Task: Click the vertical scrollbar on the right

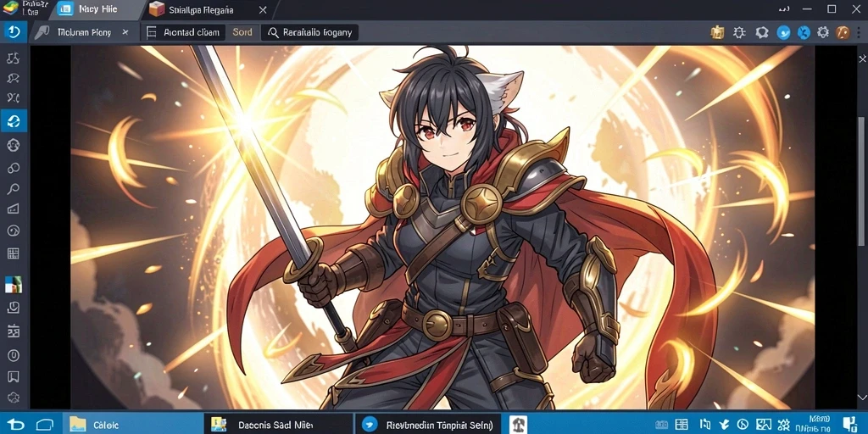Action: [863, 181]
